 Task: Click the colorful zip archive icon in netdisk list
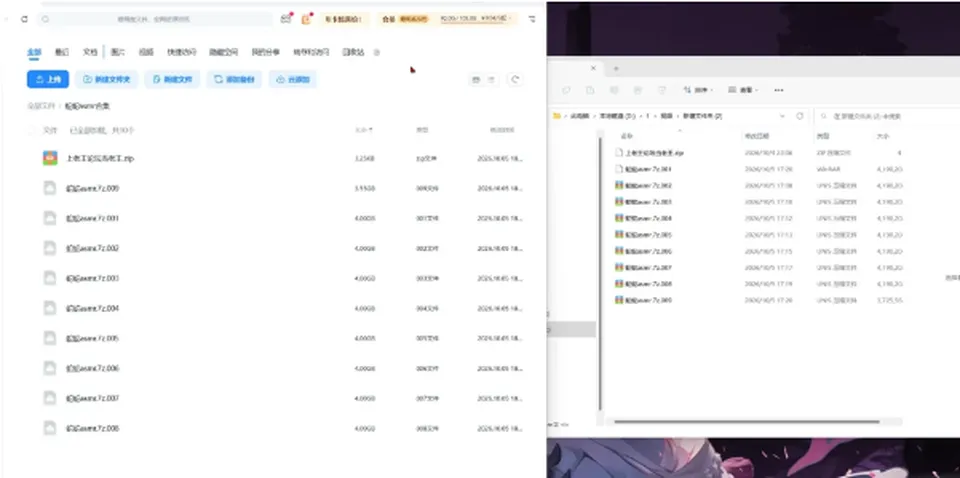[x=50, y=158]
